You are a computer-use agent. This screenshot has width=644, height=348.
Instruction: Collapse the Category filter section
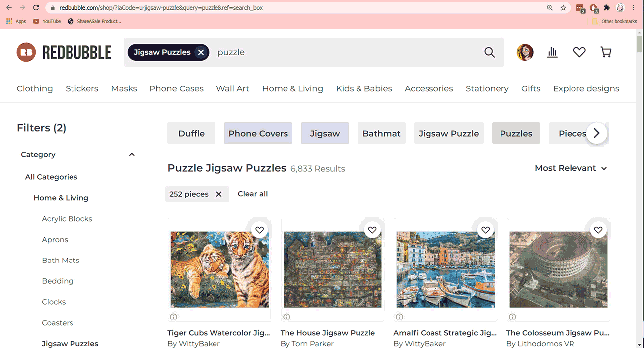click(x=132, y=155)
